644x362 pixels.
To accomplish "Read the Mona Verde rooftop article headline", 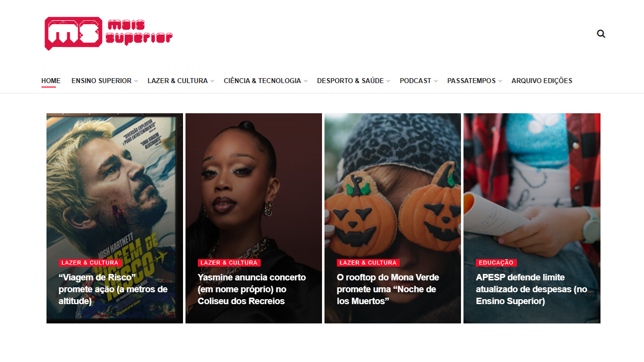I will (x=388, y=289).
